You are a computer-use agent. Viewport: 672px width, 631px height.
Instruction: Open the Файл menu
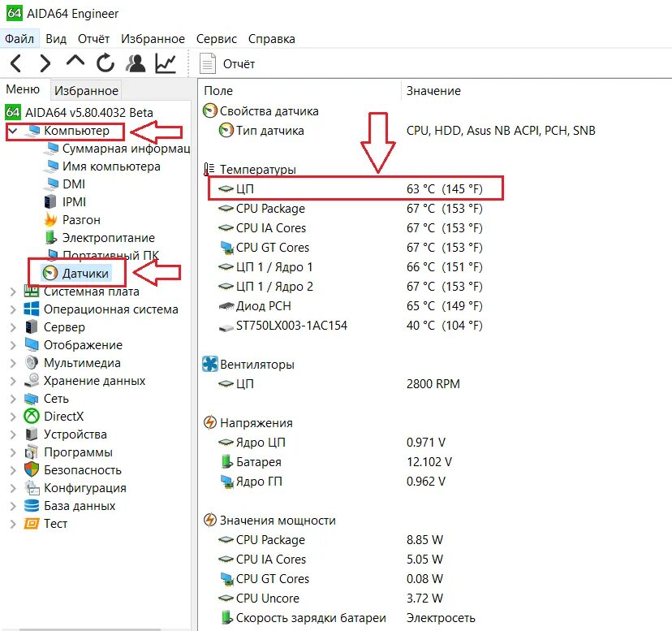coord(19,39)
